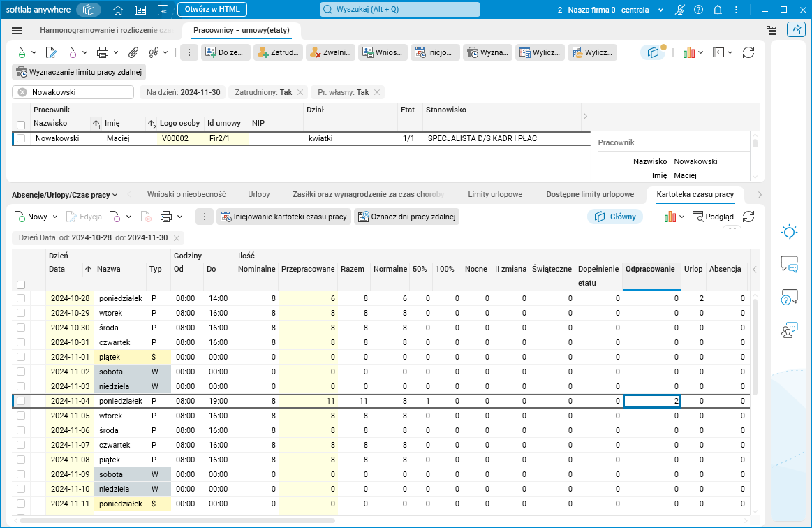Click the attachment paperclip icon

tap(133, 52)
